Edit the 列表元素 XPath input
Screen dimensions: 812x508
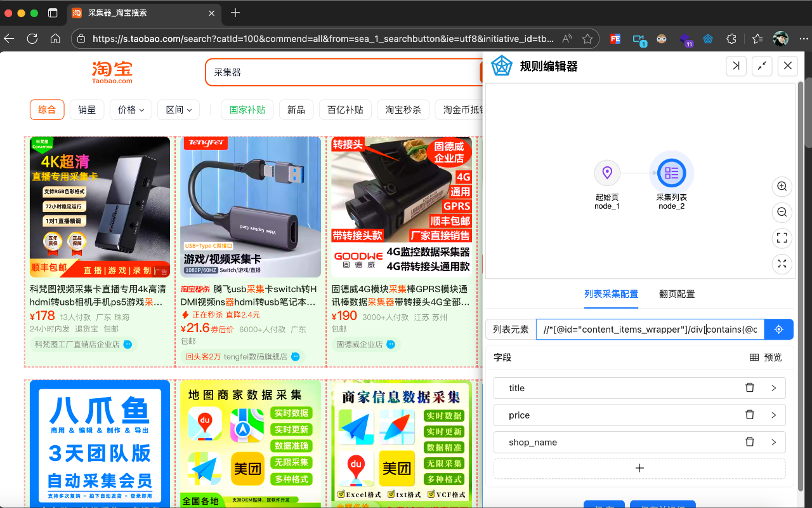650,330
